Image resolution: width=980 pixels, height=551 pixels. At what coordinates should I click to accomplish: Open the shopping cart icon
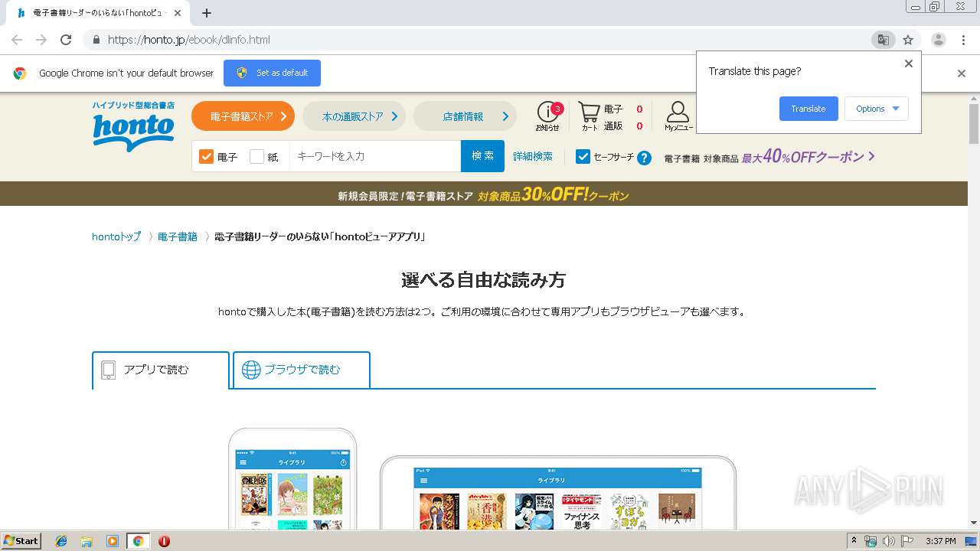(x=590, y=116)
